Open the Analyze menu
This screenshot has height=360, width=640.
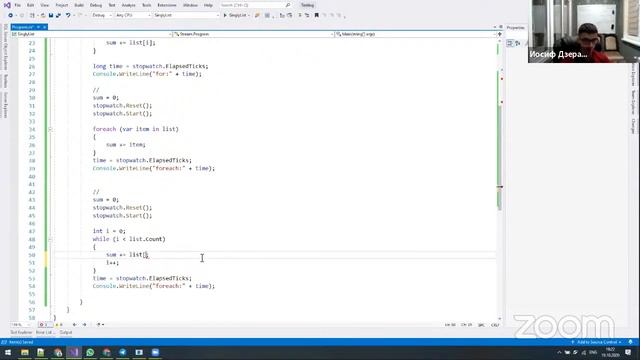pyautogui.click(x=129, y=5)
